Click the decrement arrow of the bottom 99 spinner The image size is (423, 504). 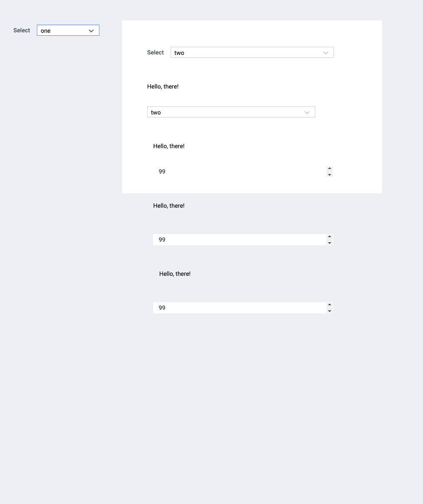click(329, 310)
